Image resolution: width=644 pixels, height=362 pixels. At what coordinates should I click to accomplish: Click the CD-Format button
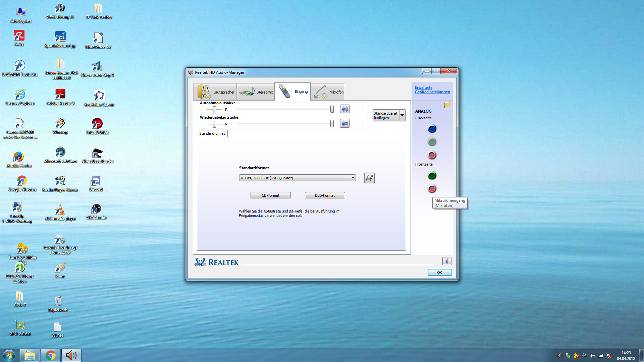point(270,195)
